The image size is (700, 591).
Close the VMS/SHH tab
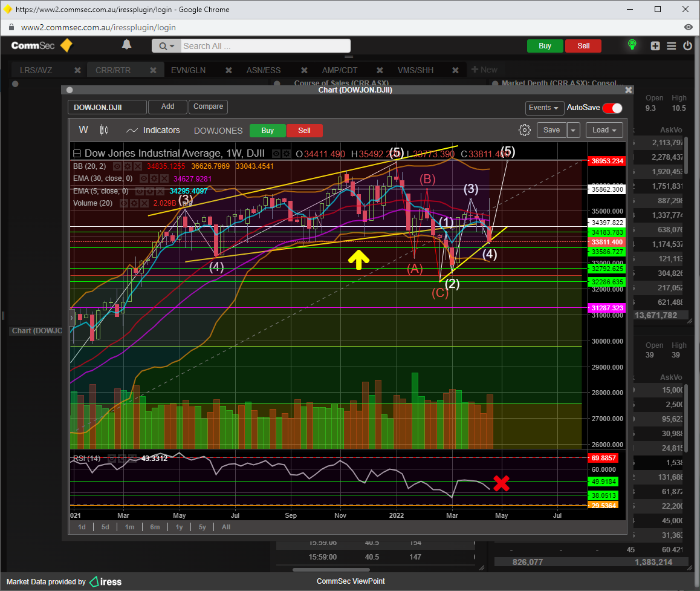click(x=455, y=70)
